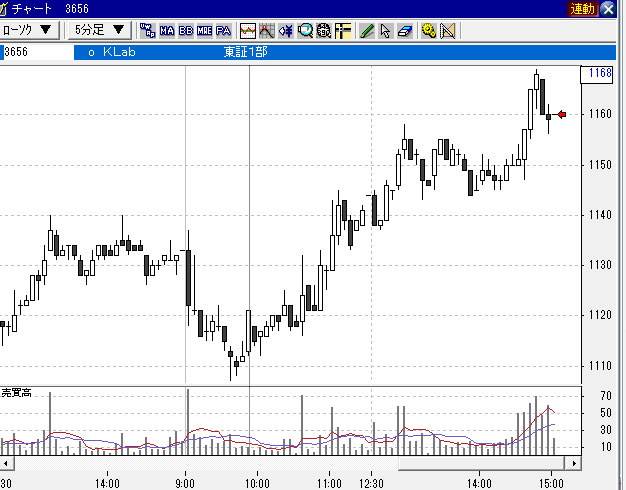Click the globe with numbers icon
This screenshot has width=626, height=490.
(324, 31)
